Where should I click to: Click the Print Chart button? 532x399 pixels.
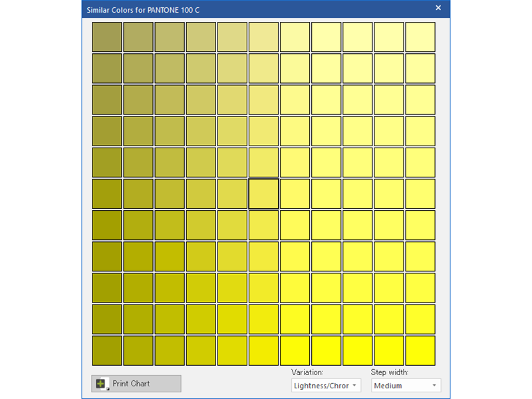(x=136, y=384)
